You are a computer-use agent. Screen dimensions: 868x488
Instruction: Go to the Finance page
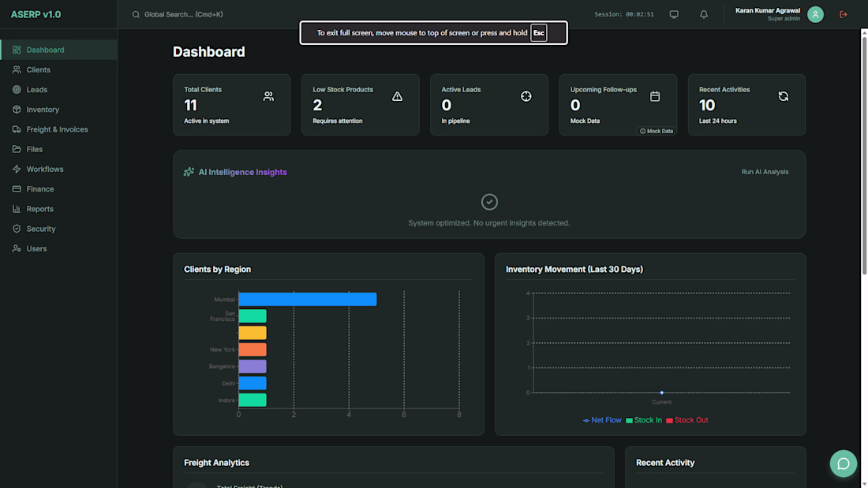pos(58,189)
